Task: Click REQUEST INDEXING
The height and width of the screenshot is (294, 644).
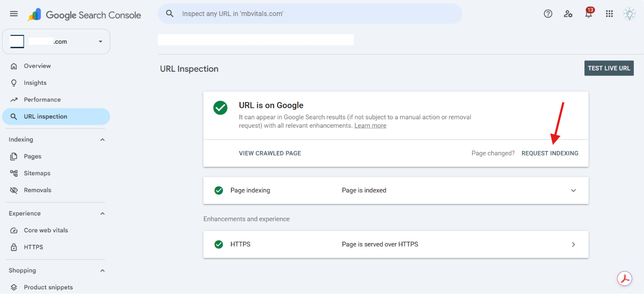Action: tap(550, 153)
